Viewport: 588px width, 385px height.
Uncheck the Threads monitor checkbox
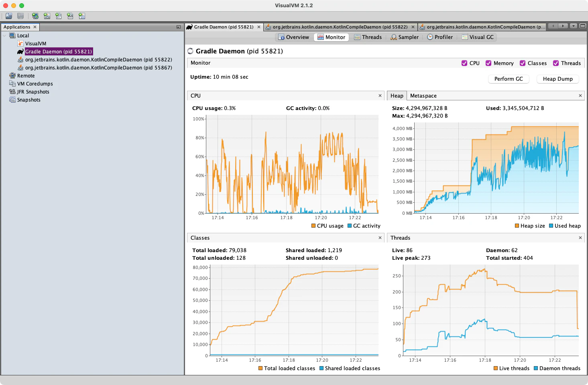[556, 63]
